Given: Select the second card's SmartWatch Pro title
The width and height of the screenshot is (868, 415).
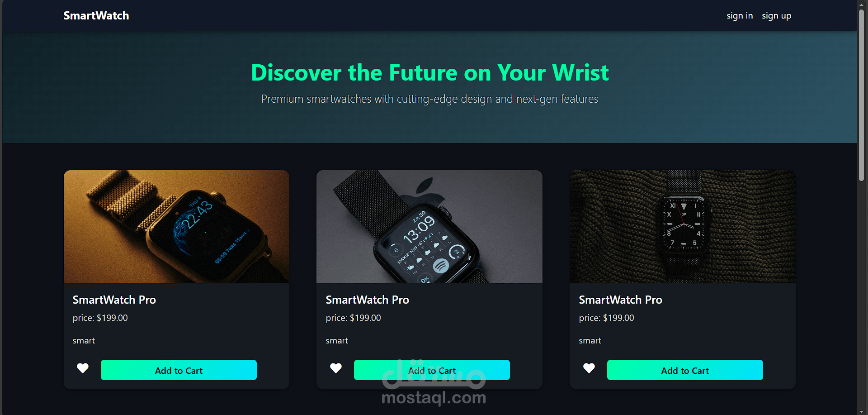Looking at the screenshot, I should pos(368,300).
